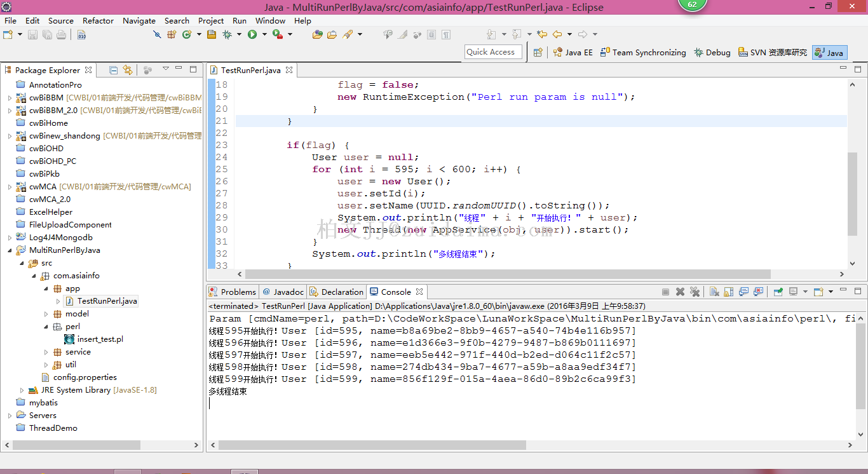Click the editor horizontal scrollbar
The width and height of the screenshot is (868, 474).
pyautogui.click(x=508, y=274)
